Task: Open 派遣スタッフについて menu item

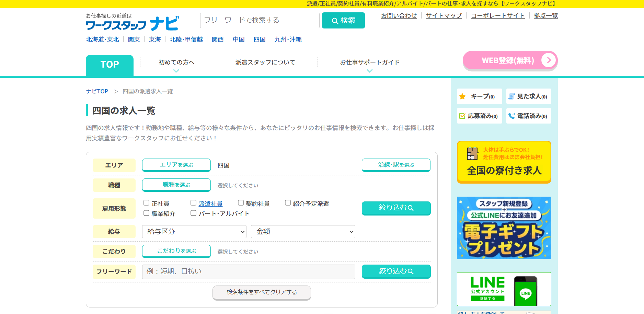Action: pyautogui.click(x=265, y=62)
